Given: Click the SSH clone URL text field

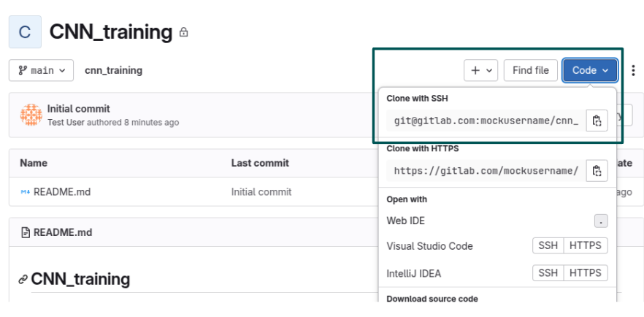Looking at the screenshot, I should click(x=486, y=121).
